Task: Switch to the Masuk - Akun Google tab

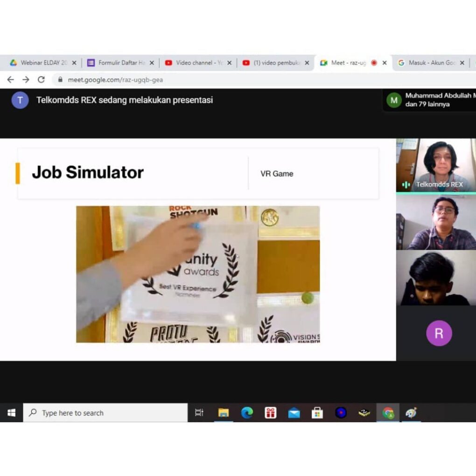Action: 427,63
